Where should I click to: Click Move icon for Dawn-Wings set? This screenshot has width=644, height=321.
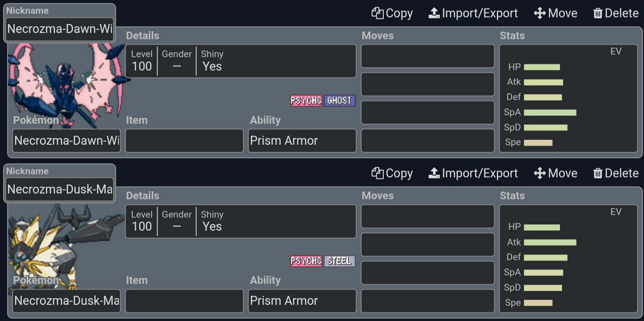point(540,13)
